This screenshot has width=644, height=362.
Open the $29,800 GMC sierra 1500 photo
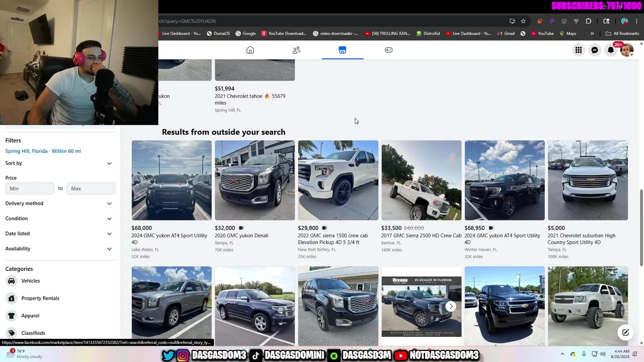pyautogui.click(x=338, y=180)
